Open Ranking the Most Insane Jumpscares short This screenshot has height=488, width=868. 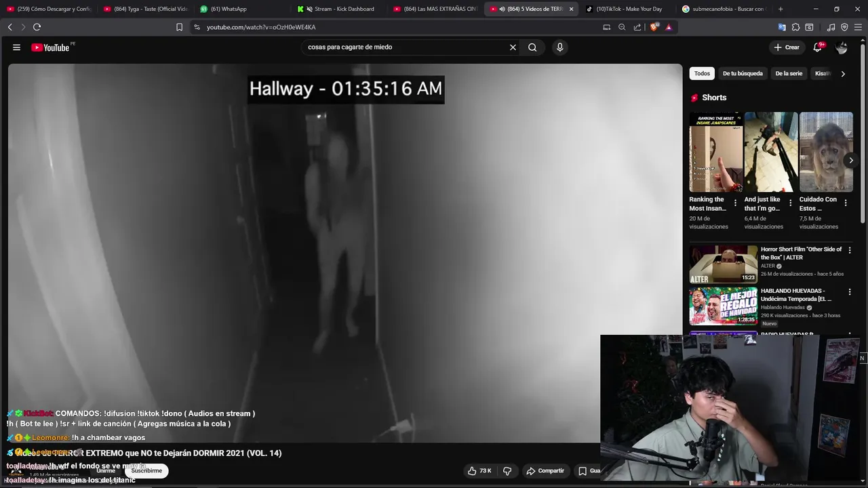pyautogui.click(x=716, y=152)
